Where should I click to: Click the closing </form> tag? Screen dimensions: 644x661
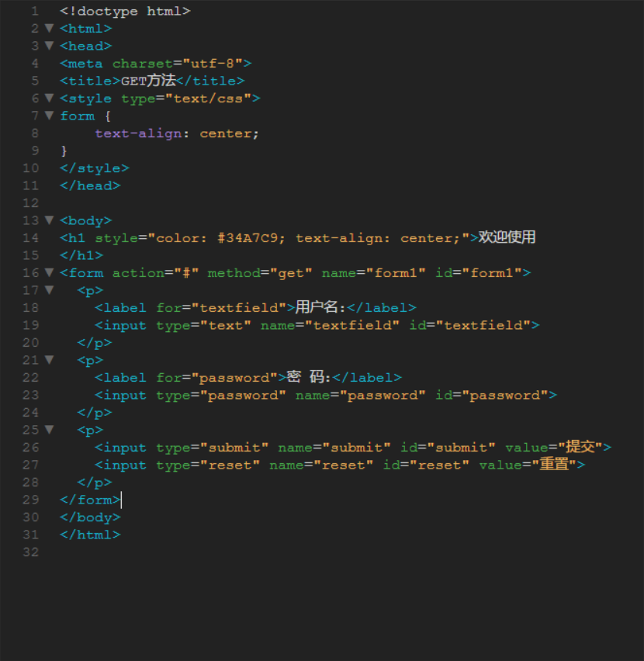tap(90, 500)
